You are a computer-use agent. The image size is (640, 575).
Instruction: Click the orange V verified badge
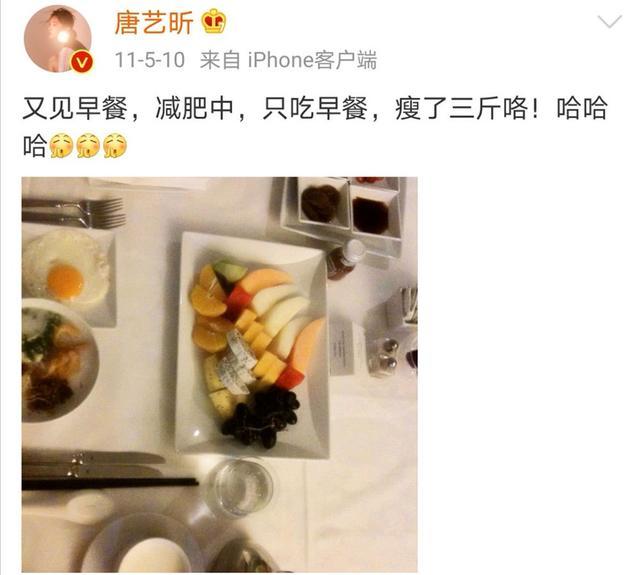pyautogui.click(x=82, y=62)
